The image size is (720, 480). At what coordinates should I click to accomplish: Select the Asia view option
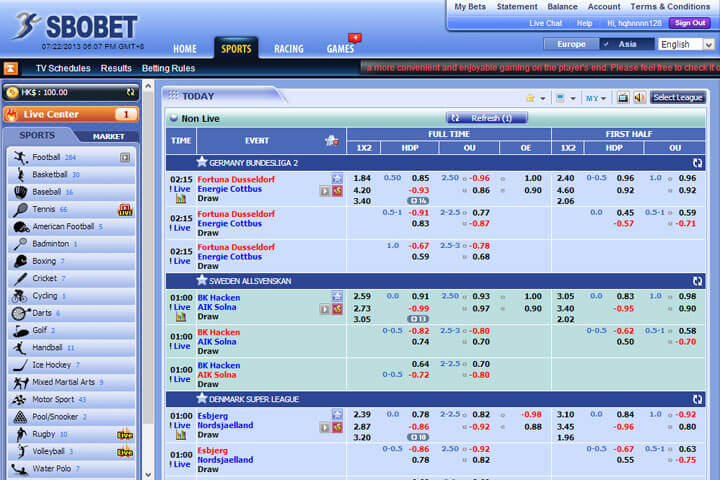(626, 44)
